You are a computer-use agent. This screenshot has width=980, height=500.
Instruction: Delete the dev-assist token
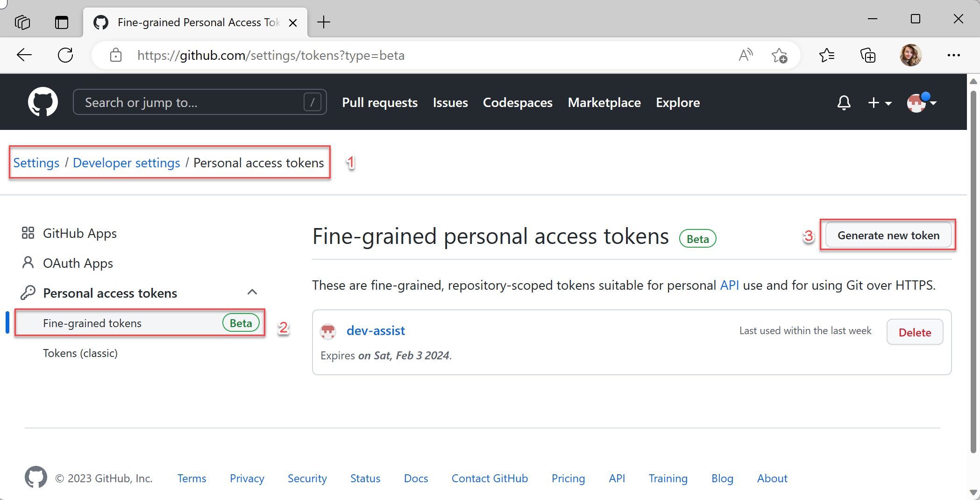pyautogui.click(x=915, y=332)
